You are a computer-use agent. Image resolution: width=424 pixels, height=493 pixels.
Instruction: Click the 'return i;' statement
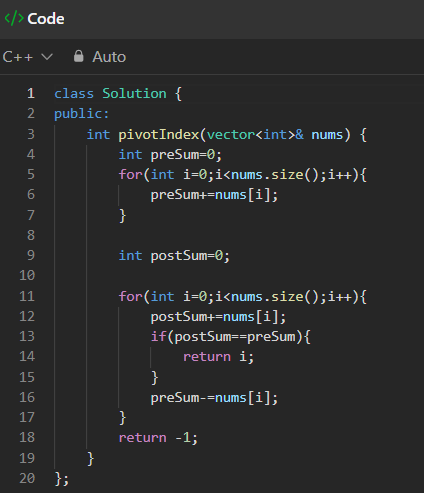(x=218, y=357)
